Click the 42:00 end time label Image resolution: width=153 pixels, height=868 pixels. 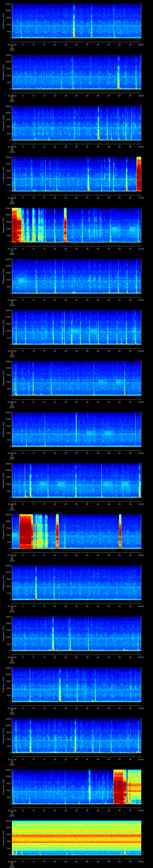[141, 249]
